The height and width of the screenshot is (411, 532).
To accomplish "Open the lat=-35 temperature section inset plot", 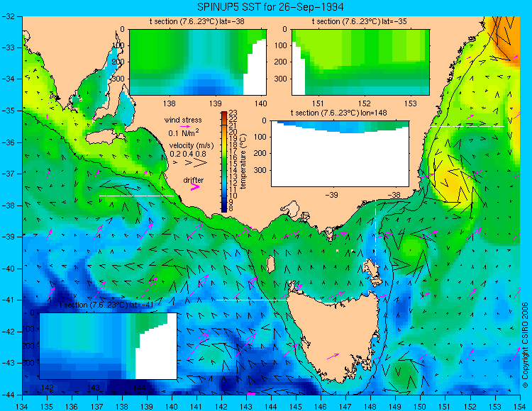I will pyautogui.click(x=360, y=62).
